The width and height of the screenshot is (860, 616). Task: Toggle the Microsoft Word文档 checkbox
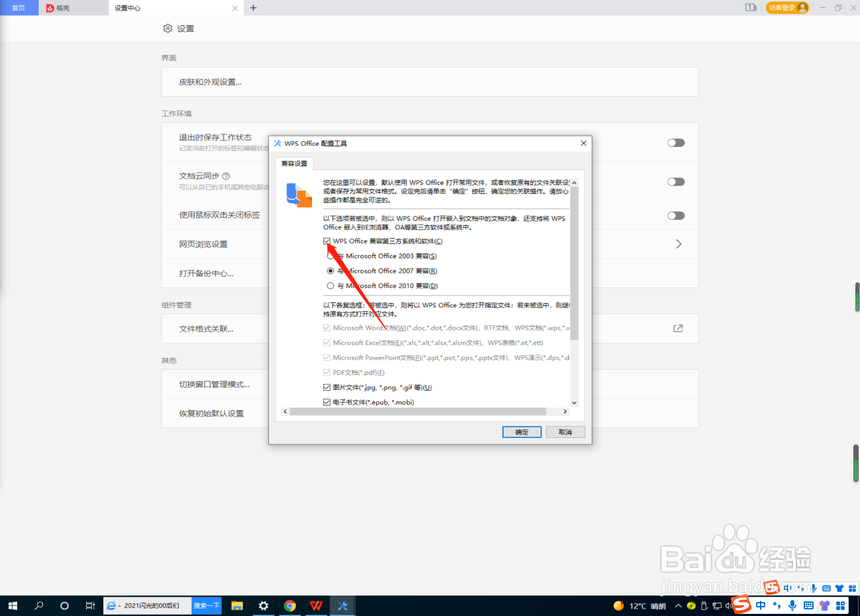(327, 328)
